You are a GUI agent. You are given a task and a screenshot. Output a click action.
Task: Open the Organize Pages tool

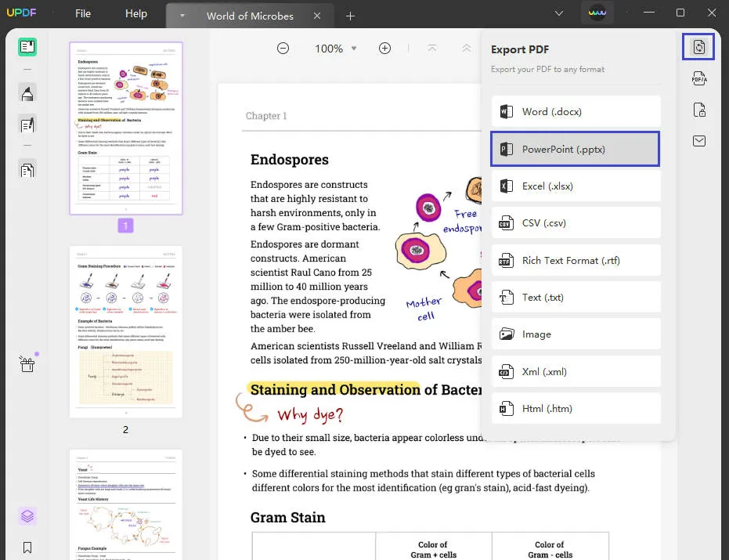click(26, 168)
